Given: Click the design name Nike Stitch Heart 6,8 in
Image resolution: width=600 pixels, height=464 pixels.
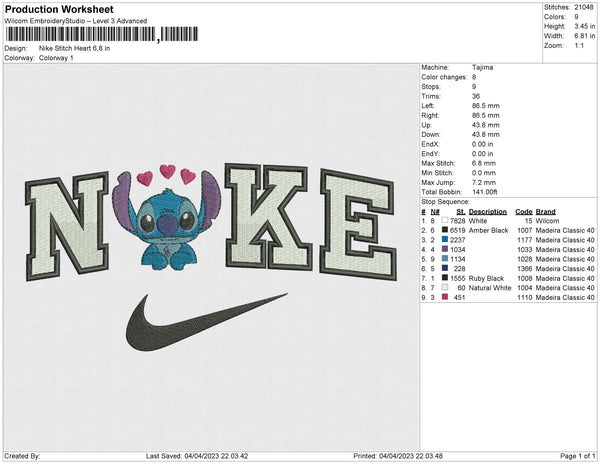Looking at the screenshot, I should pyautogui.click(x=75, y=49).
